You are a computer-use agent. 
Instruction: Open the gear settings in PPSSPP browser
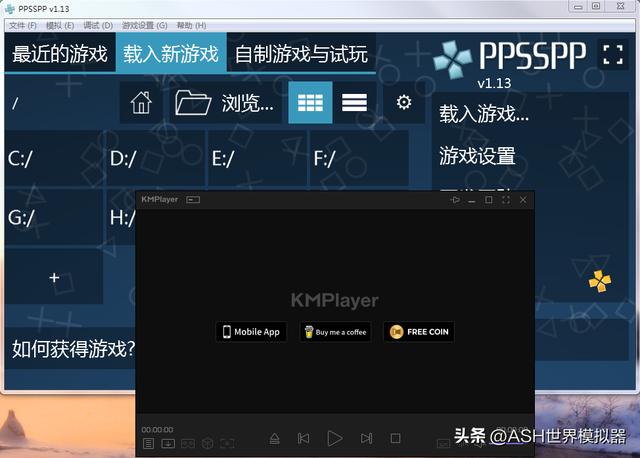point(404,102)
